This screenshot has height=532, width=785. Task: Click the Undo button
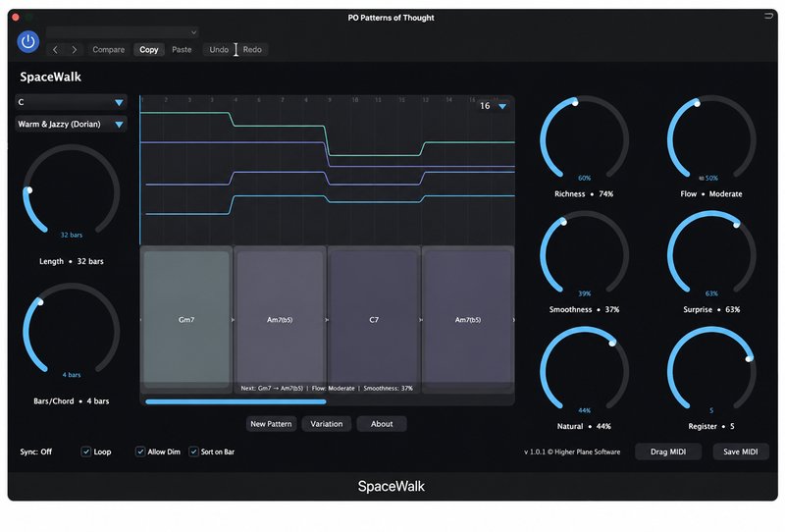[x=219, y=50]
